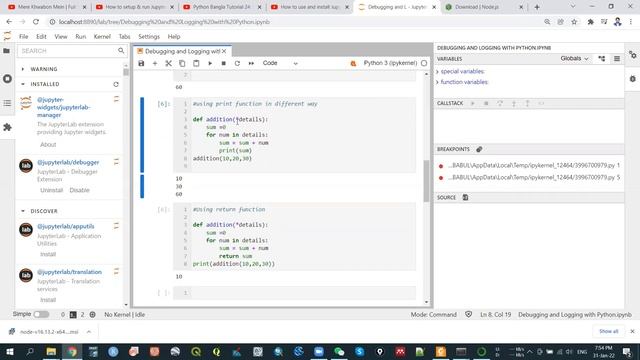This screenshot has height=360, width=640.
Task: Click the callstack continue button
Action: (473, 103)
